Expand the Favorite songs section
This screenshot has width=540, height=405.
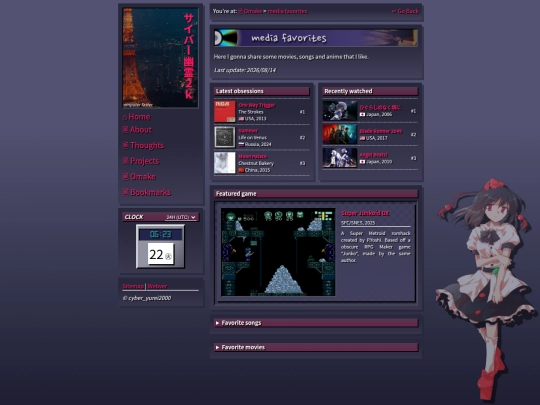pos(316,323)
